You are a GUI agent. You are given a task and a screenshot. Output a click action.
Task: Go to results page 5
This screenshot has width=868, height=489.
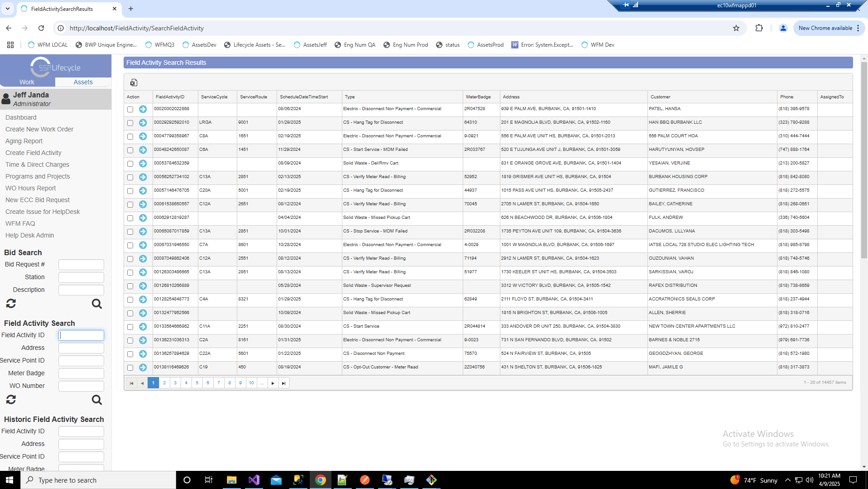click(197, 383)
